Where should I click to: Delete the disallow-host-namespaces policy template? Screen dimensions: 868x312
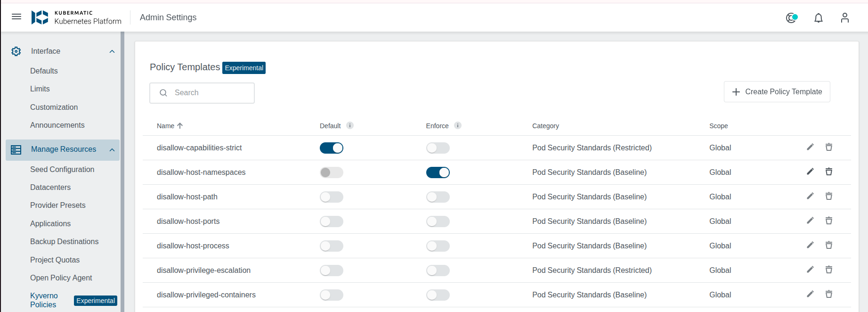[828, 172]
